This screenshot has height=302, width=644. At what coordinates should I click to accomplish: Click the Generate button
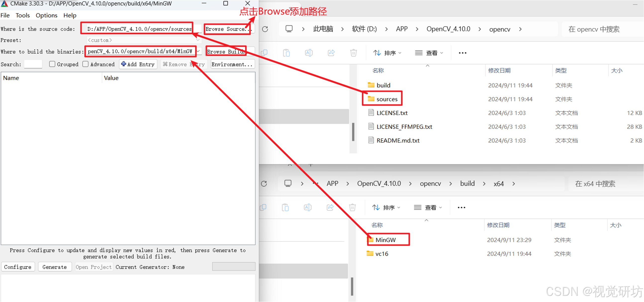click(55, 267)
